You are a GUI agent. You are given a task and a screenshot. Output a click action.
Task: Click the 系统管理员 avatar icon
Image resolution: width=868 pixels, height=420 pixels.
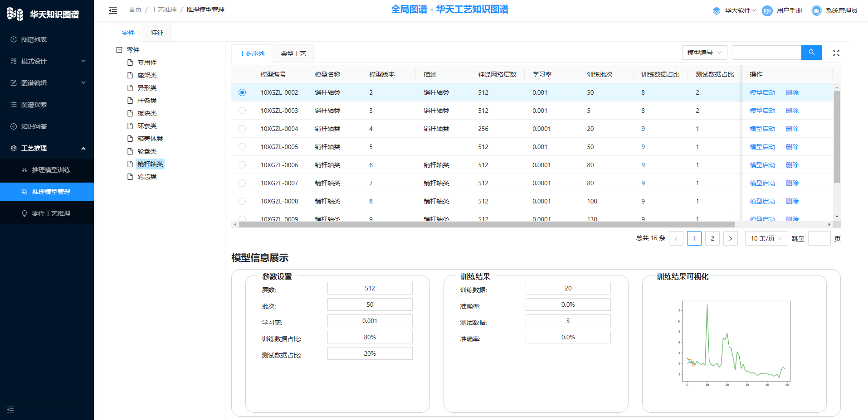(816, 10)
